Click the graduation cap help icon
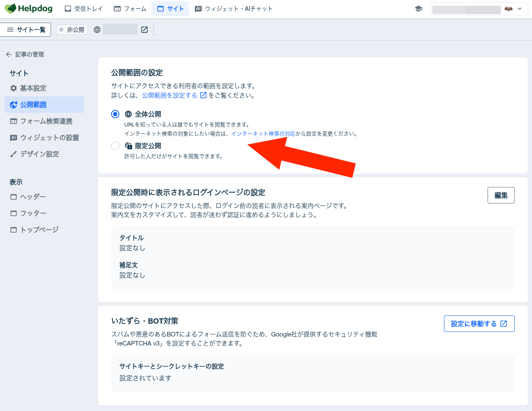532x411 pixels. [x=418, y=9]
